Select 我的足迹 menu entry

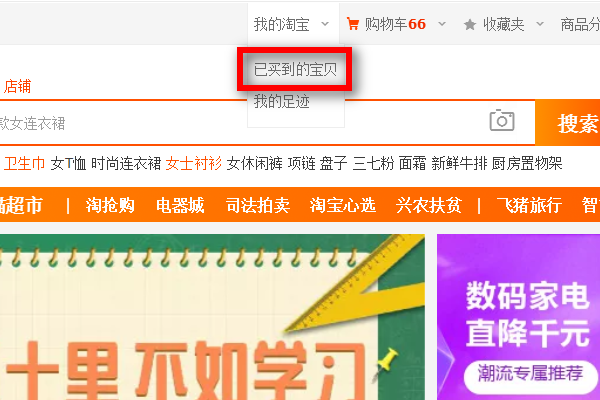click(x=281, y=102)
